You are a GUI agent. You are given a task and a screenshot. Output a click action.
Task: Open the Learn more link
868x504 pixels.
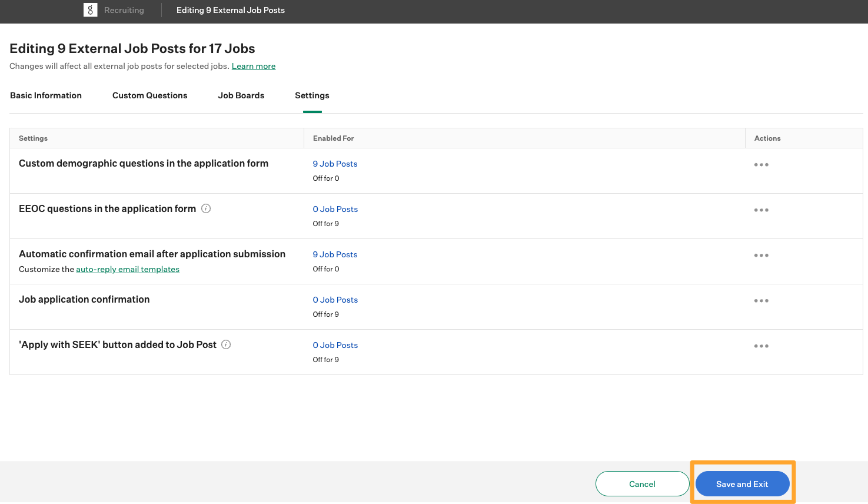click(x=253, y=66)
